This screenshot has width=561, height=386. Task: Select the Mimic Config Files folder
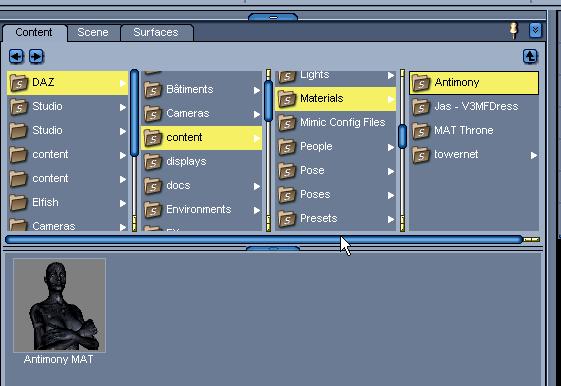[336, 123]
